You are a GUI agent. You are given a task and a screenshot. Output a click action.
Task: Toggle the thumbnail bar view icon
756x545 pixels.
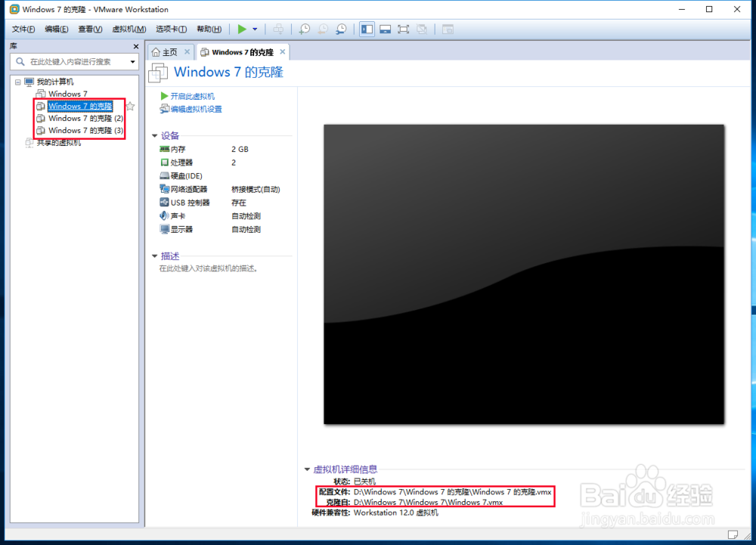(386, 29)
